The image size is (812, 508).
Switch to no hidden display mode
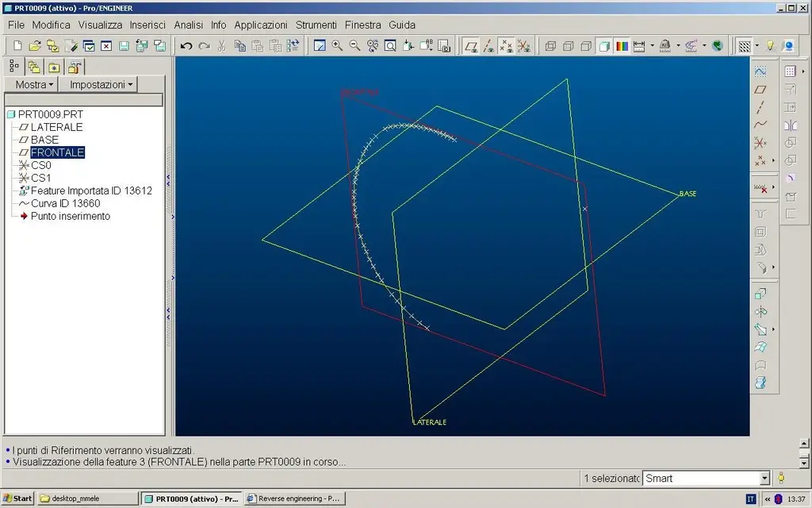pyautogui.click(x=586, y=45)
